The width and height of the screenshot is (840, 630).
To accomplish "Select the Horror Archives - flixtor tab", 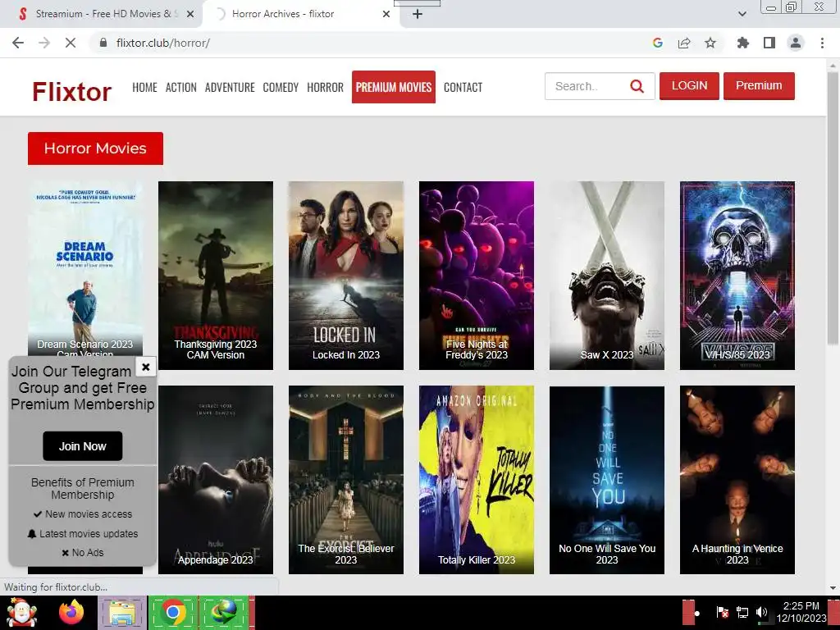I will click(300, 14).
